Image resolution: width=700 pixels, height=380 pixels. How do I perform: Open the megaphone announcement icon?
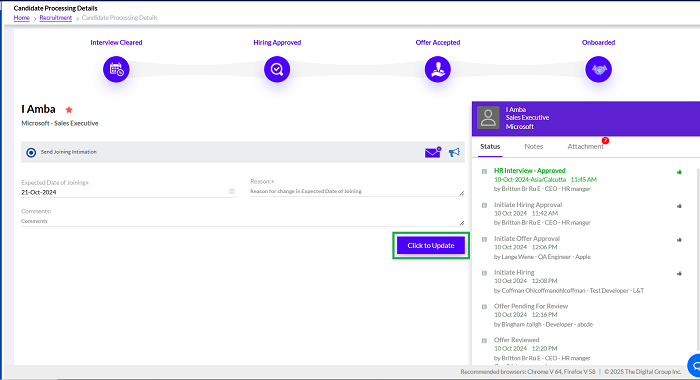coord(454,152)
